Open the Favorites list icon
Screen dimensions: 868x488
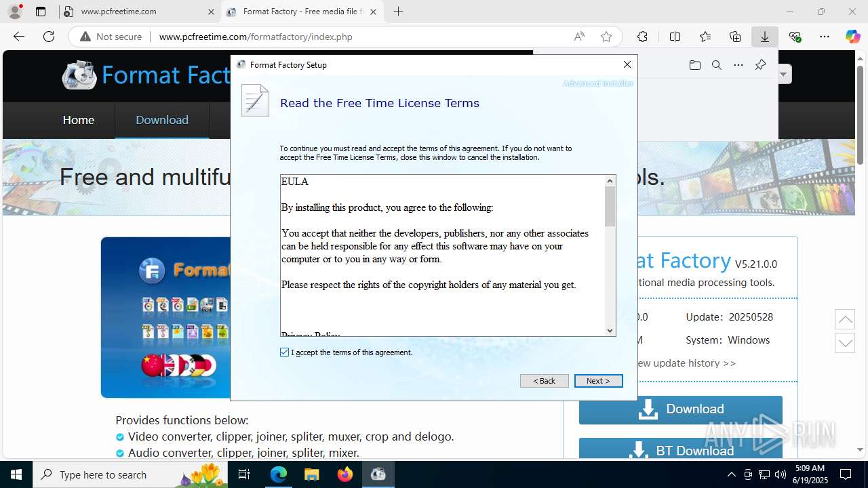[x=705, y=37]
